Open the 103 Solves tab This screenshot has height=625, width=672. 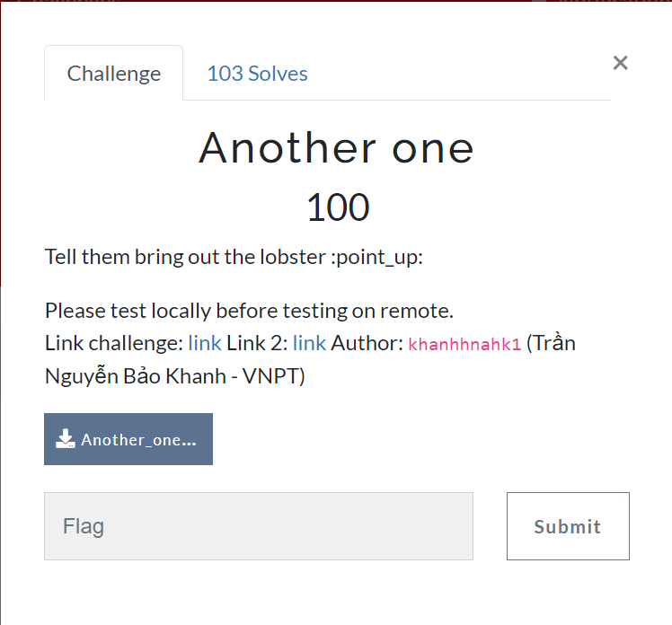pos(257,74)
